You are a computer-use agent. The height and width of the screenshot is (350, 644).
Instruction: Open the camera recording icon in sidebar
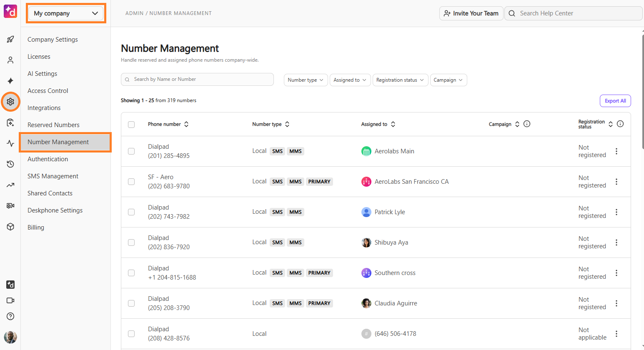pyautogui.click(x=10, y=206)
